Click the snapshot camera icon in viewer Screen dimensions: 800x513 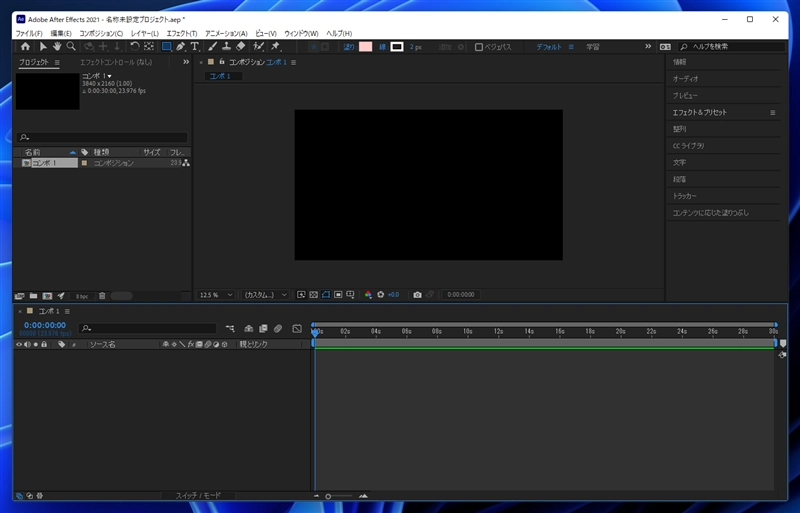coord(417,295)
